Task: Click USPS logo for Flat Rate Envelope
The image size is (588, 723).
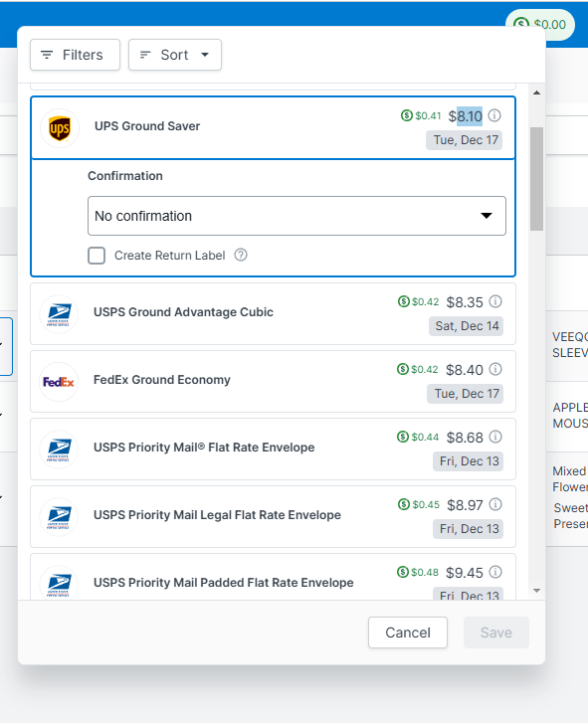Action: pyautogui.click(x=59, y=450)
